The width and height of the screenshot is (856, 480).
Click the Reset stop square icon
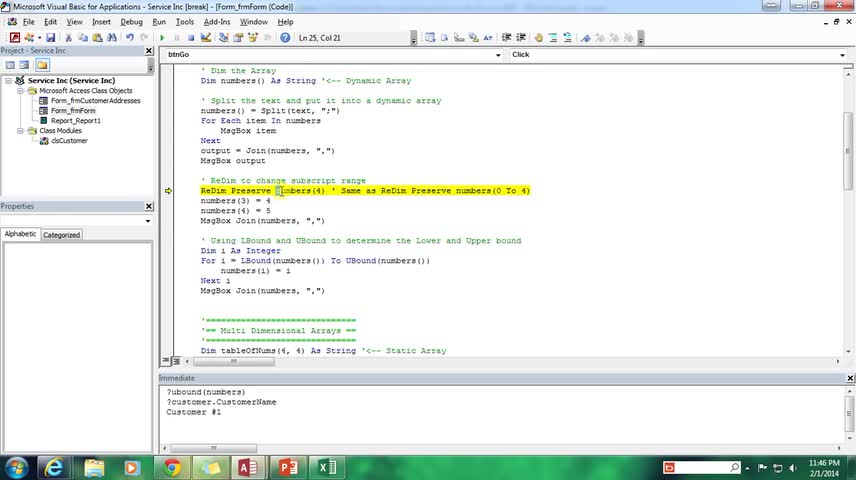point(191,38)
